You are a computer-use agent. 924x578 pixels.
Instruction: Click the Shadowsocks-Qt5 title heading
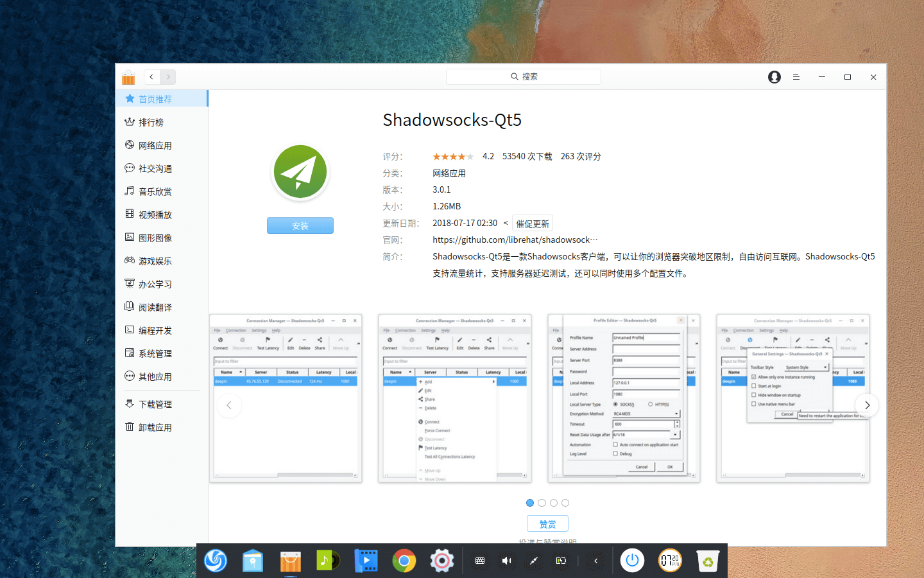click(x=452, y=120)
